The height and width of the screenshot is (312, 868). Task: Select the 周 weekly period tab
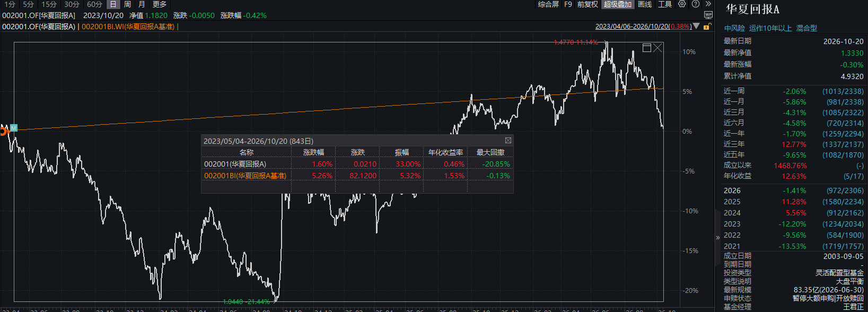[127, 4]
